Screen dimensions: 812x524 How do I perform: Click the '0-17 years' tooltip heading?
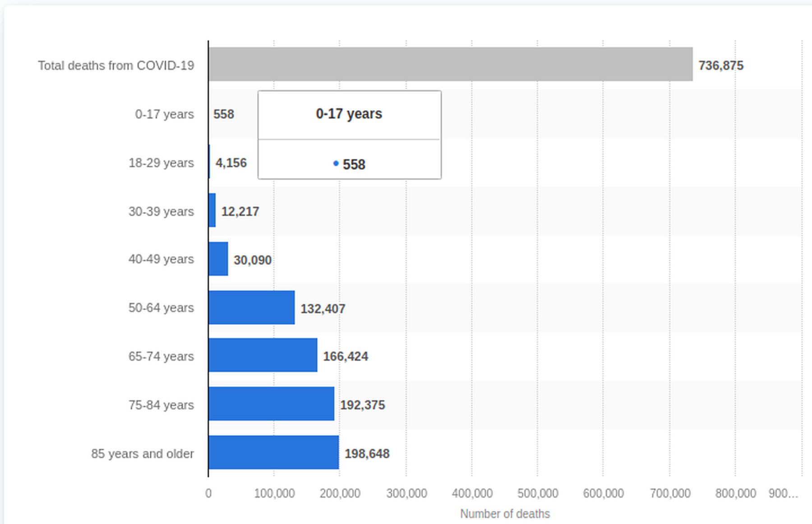click(349, 114)
